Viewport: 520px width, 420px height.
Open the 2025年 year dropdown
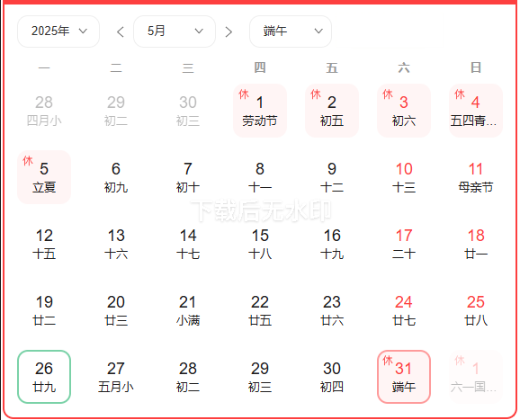(x=58, y=31)
